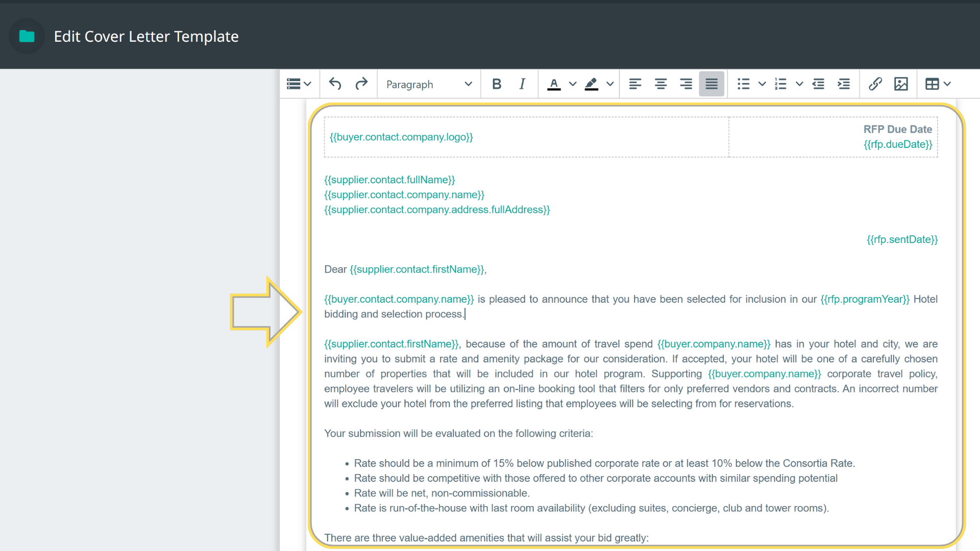This screenshot has width=980, height=551.
Task: Align text to the left
Action: 635,84
